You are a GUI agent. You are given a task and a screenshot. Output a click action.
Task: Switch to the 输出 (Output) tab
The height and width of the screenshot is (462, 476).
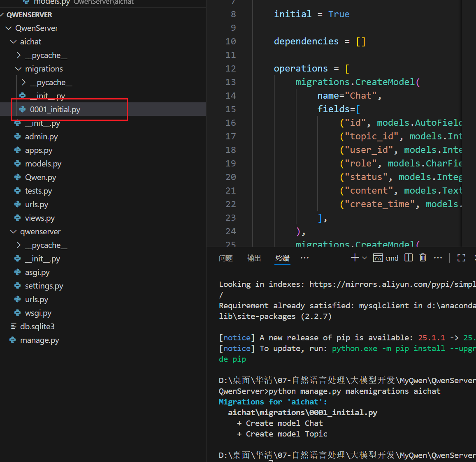[x=254, y=258]
